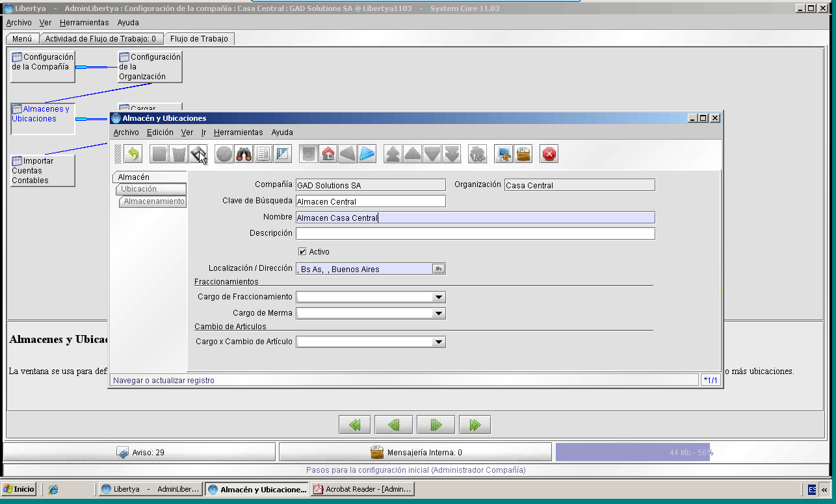The height and width of the screenshot is (504, 836).
Task: Go to next record down arrow
Action: coord(432,154)
